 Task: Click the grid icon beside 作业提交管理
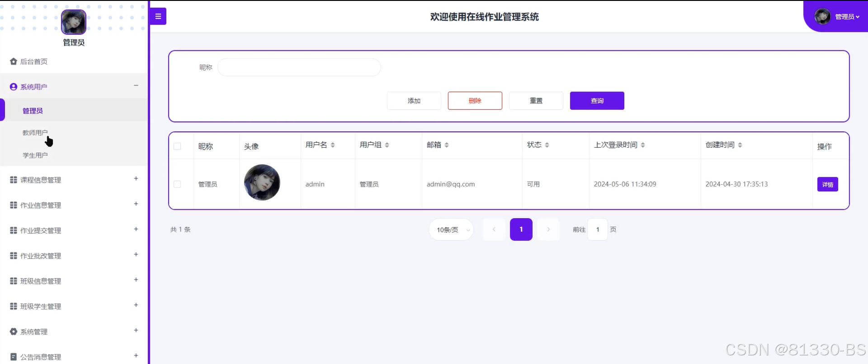click(x=14, y=230)
